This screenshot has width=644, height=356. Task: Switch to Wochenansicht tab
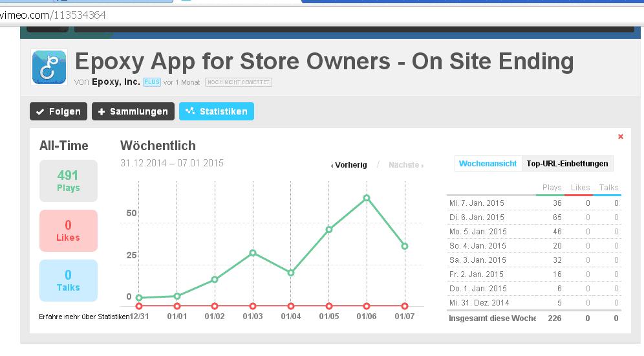coord(488,164)
